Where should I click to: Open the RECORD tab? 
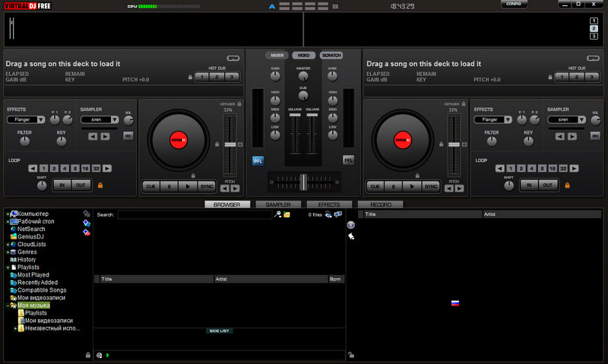pyautogui.click(x=381, y=204)
